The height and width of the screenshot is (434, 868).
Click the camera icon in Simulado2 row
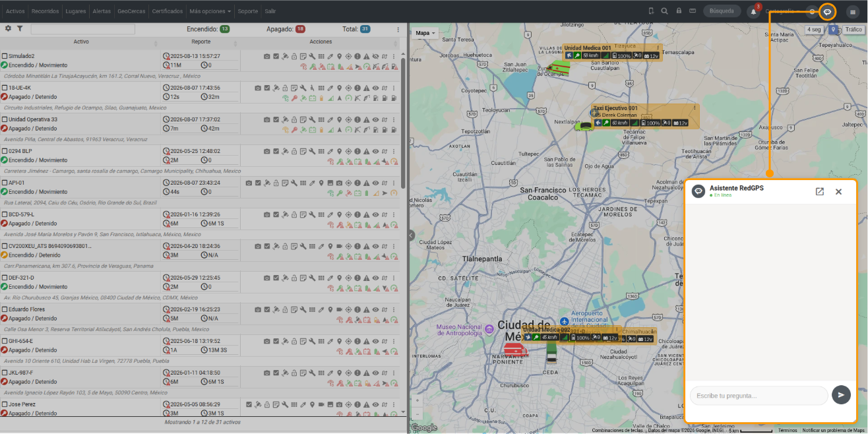click(x=267, y=56)
